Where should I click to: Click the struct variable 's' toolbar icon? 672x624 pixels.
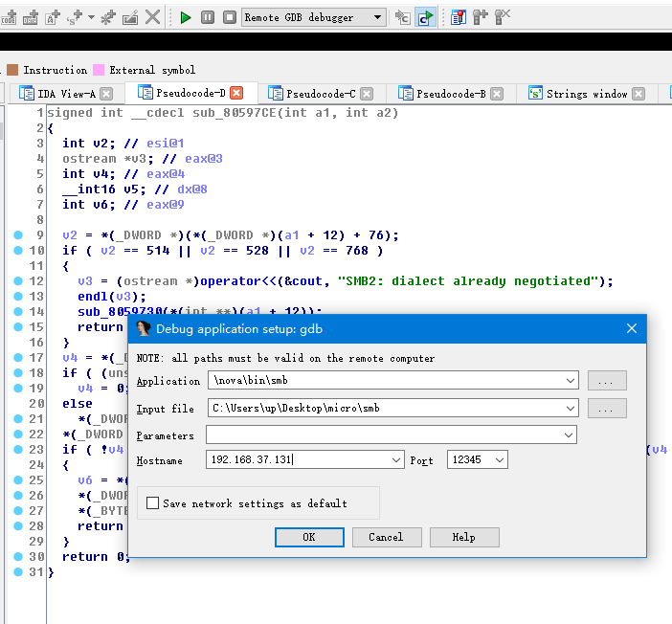click(74, 17)
